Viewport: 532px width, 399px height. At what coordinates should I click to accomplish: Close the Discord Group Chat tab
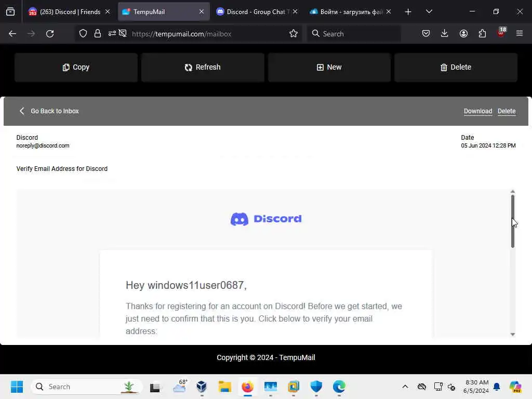(x=295, y=11)
